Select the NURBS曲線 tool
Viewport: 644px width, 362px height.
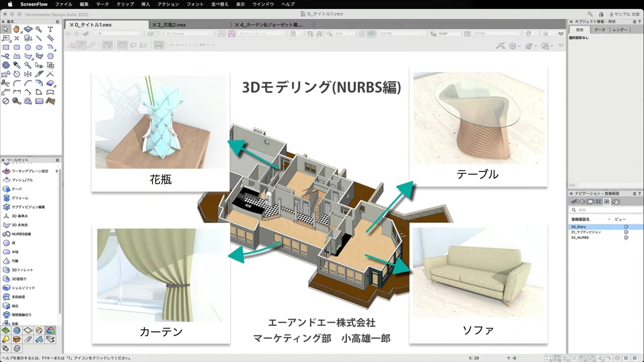coord(21,234)
